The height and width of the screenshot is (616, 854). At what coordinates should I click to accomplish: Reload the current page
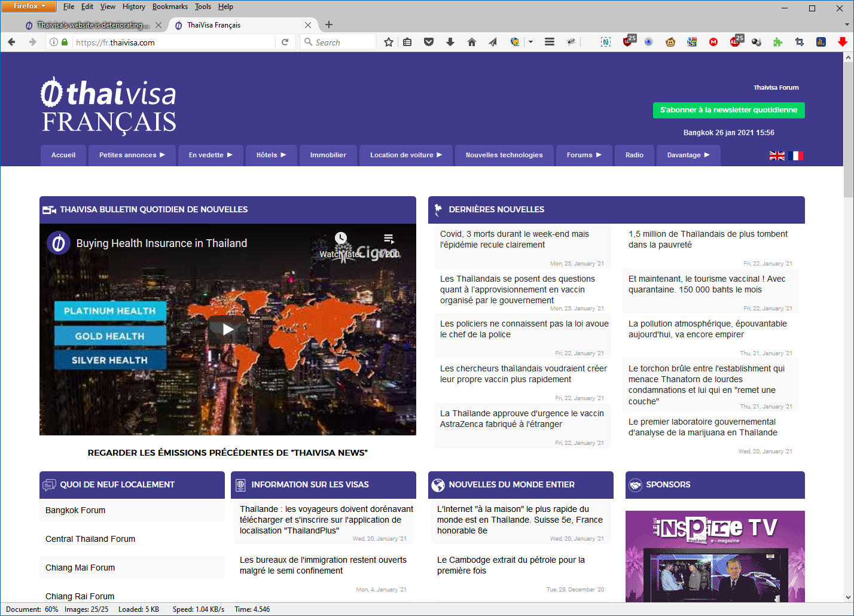(285, 42)
